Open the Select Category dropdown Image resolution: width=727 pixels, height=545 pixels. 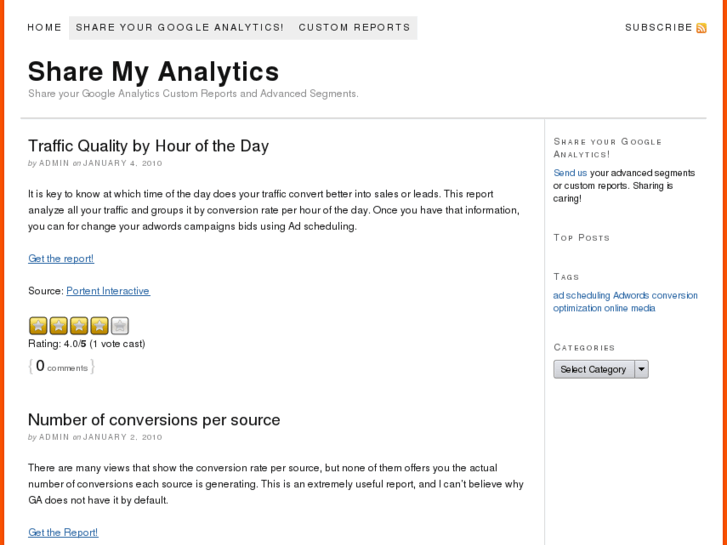(601, 369)
